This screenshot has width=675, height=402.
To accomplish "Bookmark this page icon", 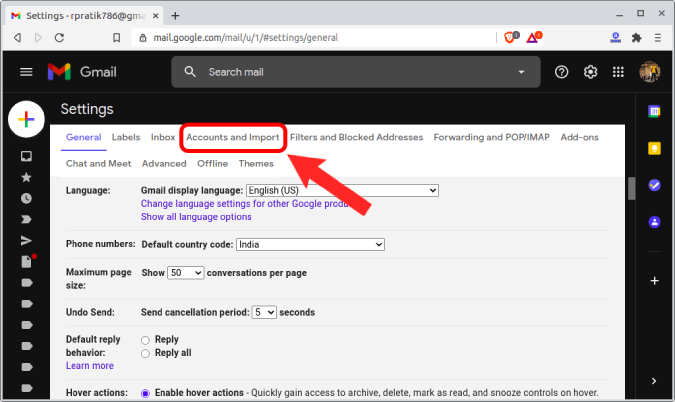I will tap(117, 38).
